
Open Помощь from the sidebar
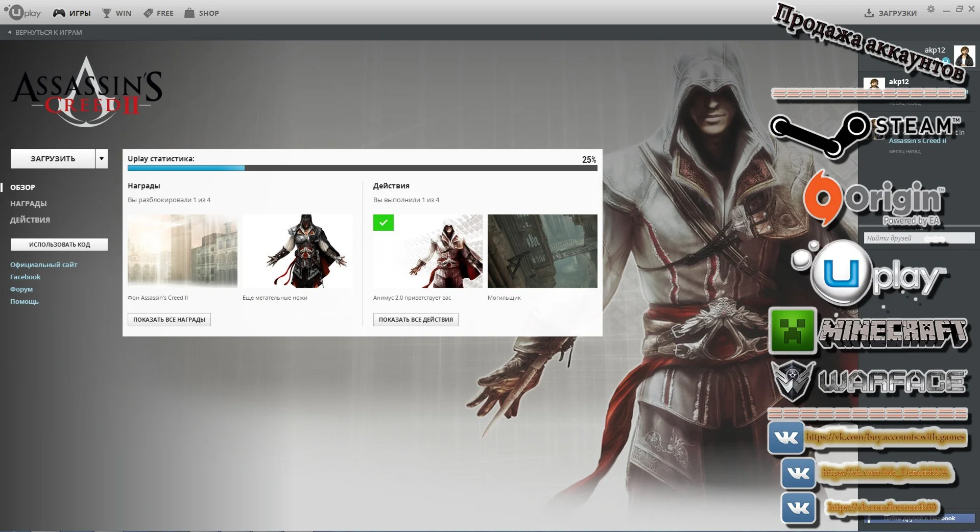24,301
